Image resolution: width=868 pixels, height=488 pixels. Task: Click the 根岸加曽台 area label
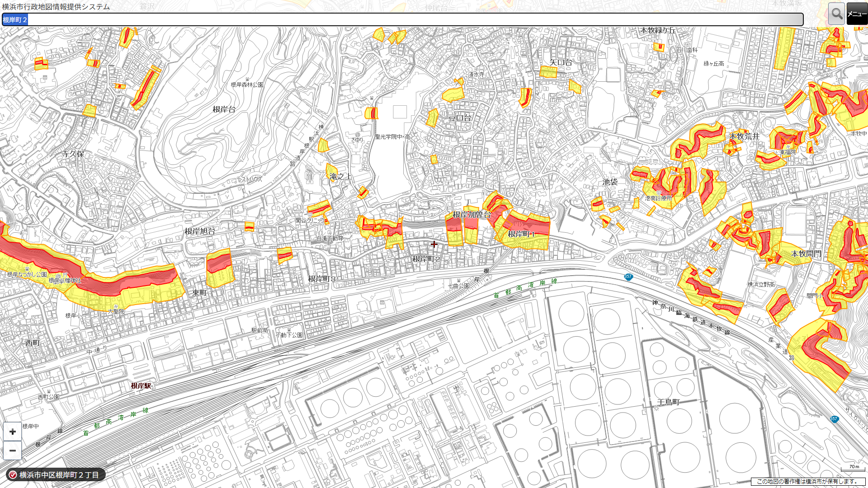coord(472,215)
